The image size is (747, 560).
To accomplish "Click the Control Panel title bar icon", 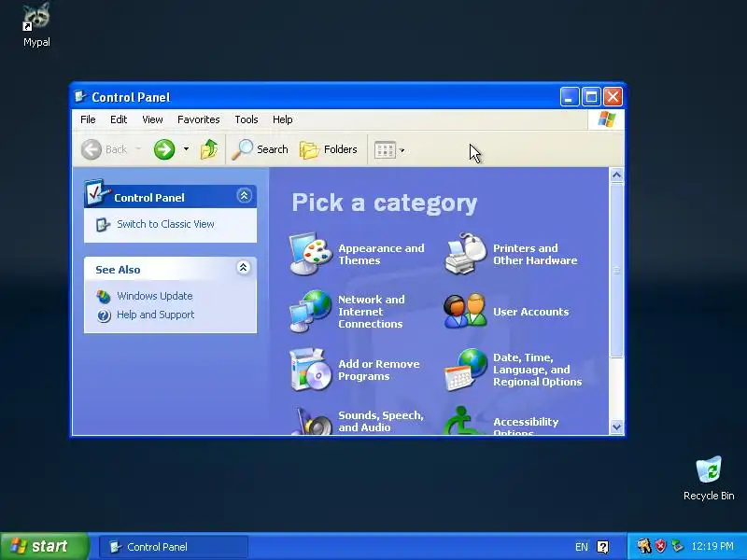I will pos(80,97).
